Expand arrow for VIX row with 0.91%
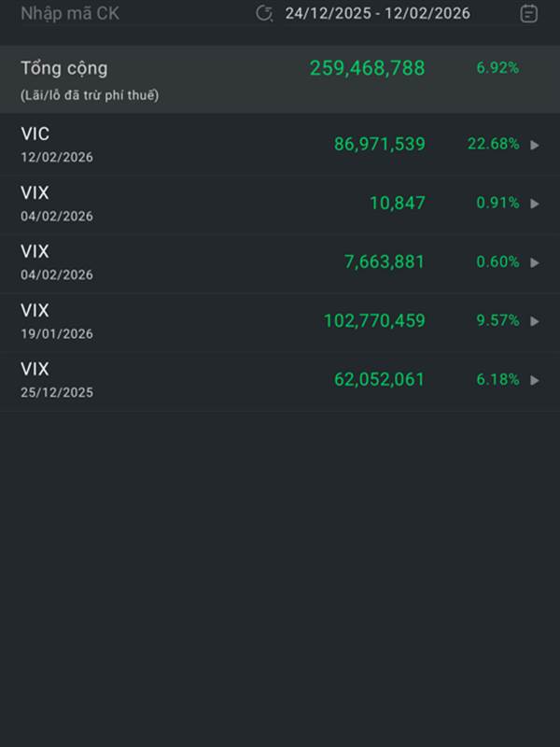The height and width of the screenshot is (747, 560). coord(535,204)
